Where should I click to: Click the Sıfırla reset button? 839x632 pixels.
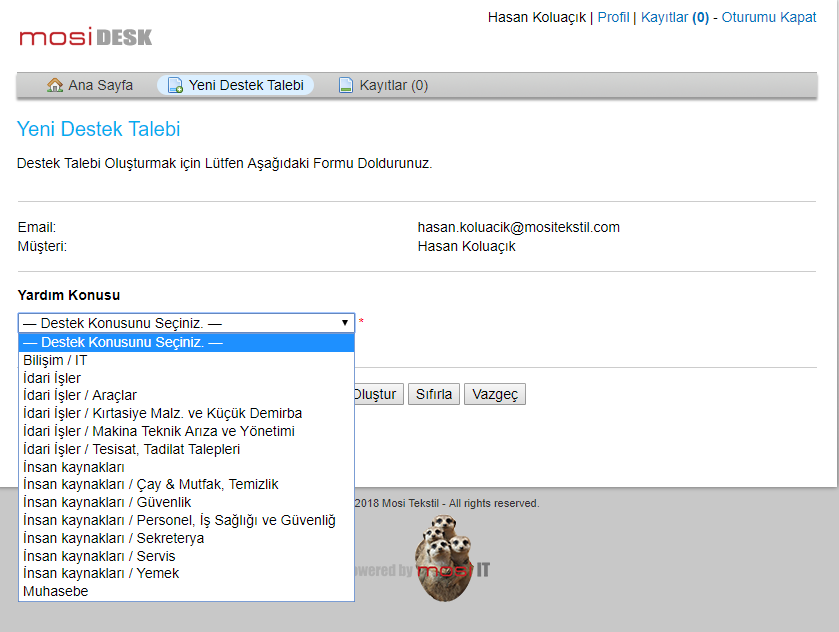pyautogui.click(x=434, y=394)
